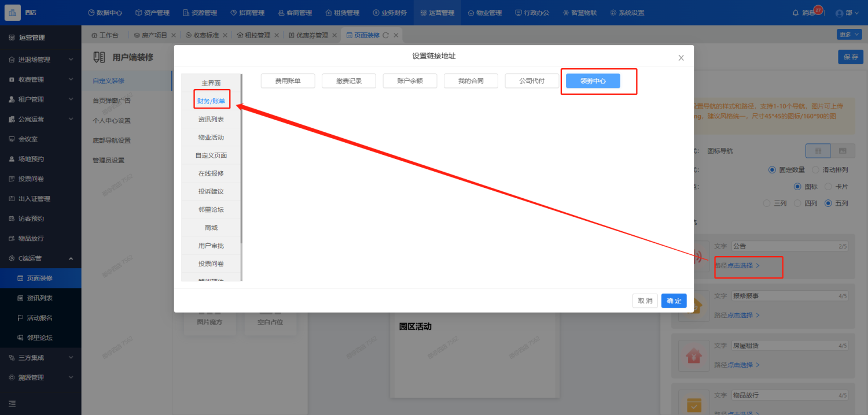868x415 pixels.
Task: Select the 滑动排列 radio option
Action: [816, 170]
